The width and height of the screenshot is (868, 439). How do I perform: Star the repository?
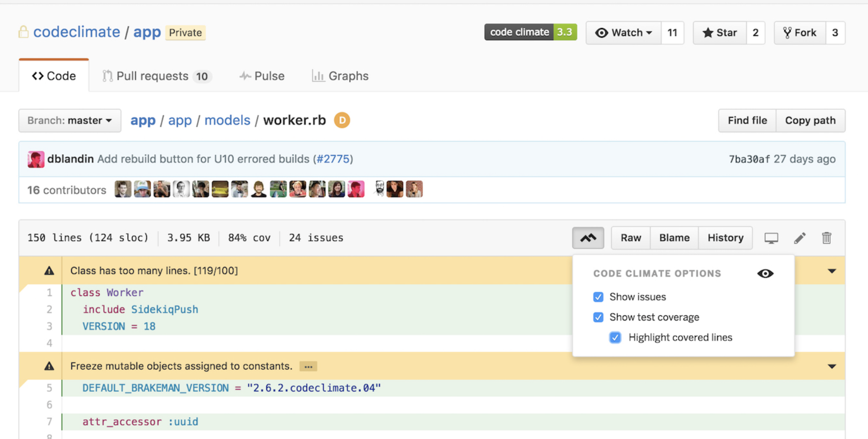coord(720,33)
